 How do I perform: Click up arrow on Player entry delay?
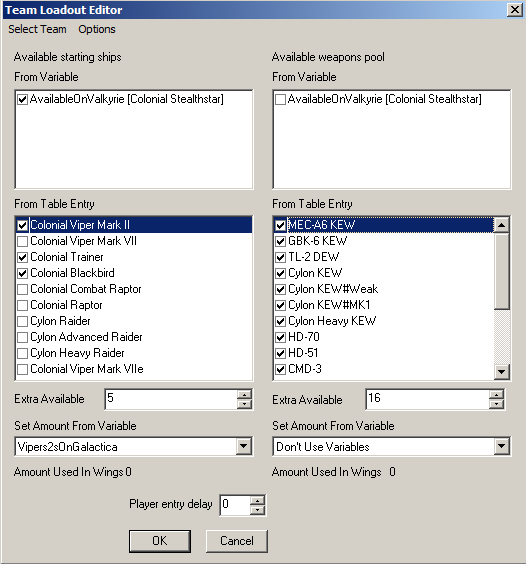click(257, 501)
